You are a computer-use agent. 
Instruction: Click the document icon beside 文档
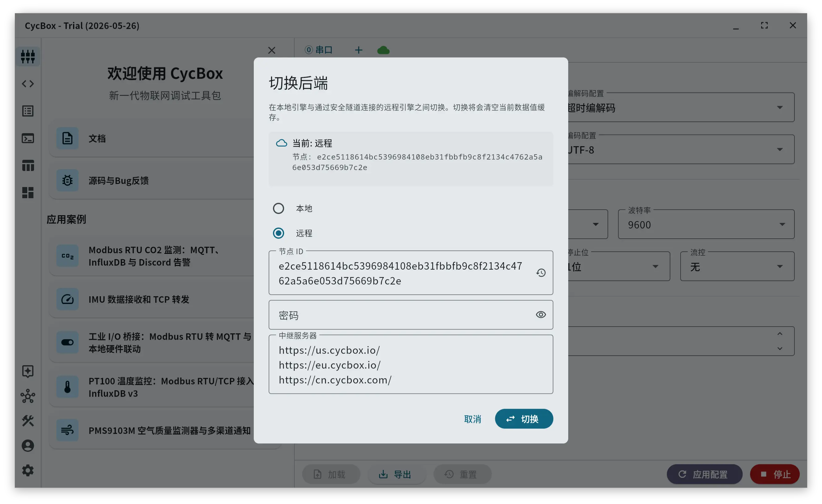click(x=67, y=138)
